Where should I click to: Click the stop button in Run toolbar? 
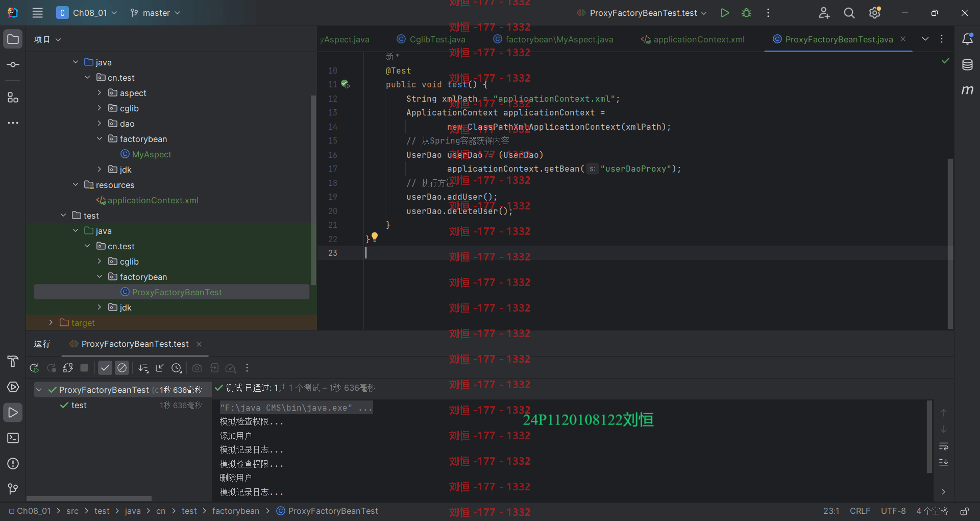tap(85, 368)
